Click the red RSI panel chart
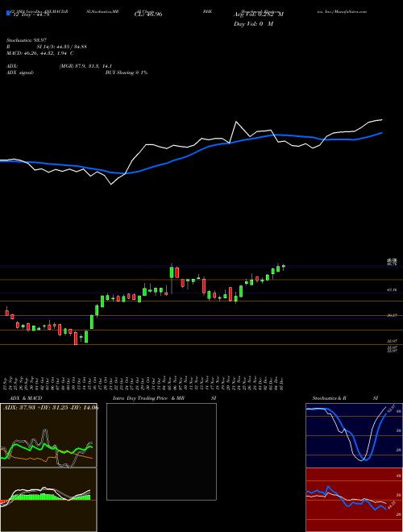403x532 pixels. (354, 500)
